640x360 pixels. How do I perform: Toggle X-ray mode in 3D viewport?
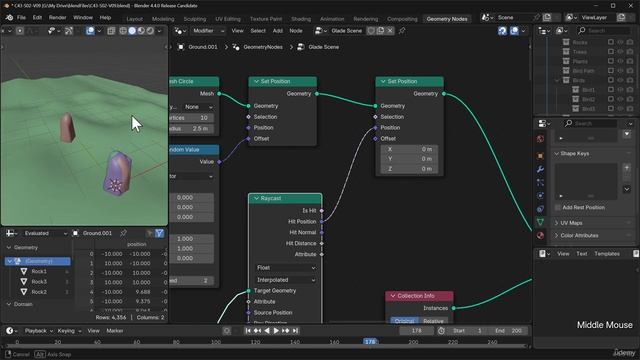tap(111, 31)
